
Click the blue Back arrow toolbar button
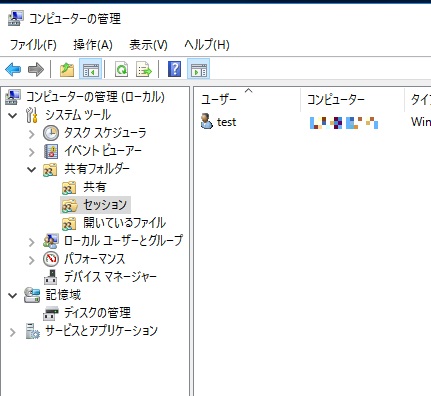(13, 69)
